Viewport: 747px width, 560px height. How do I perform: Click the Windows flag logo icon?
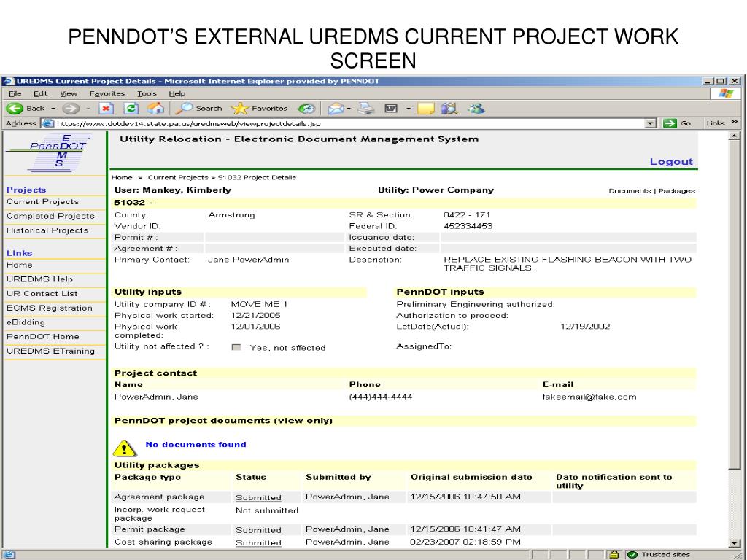point(726,93)
